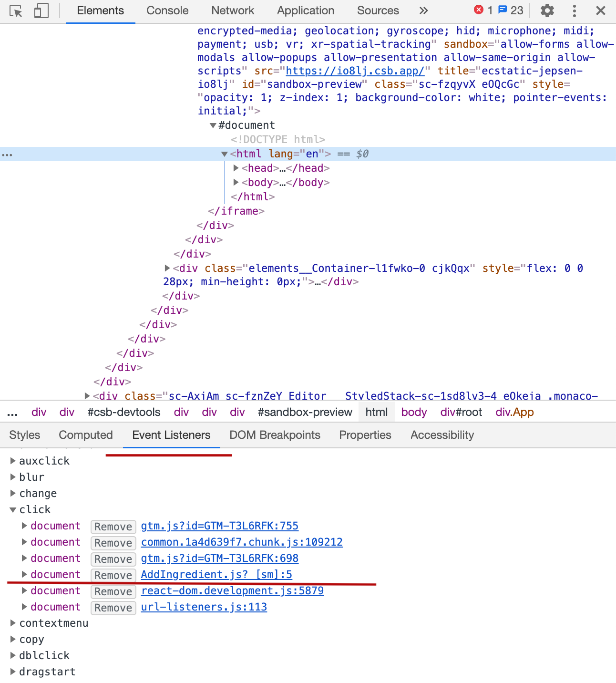
Task: Click the ellipsis beside the html node
Action: tap(7, 154)
